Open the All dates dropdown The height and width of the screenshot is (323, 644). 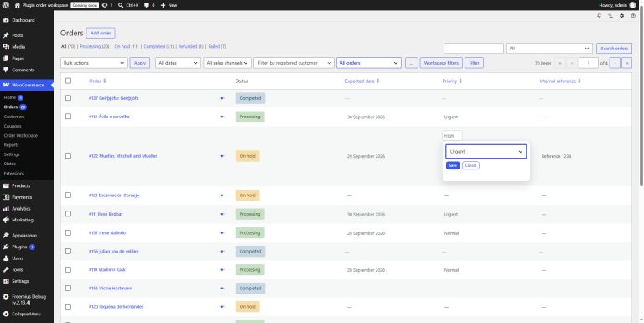click(178, 63)
